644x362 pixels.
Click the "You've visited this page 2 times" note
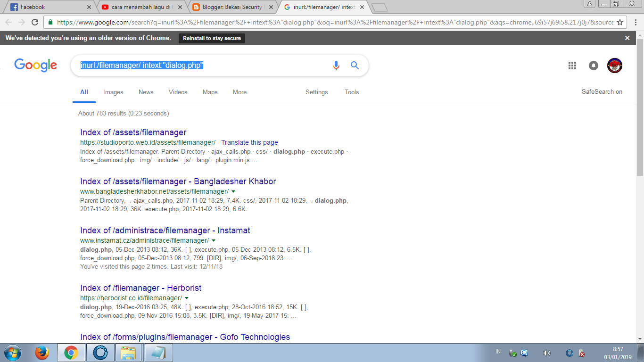pos(151,267)
